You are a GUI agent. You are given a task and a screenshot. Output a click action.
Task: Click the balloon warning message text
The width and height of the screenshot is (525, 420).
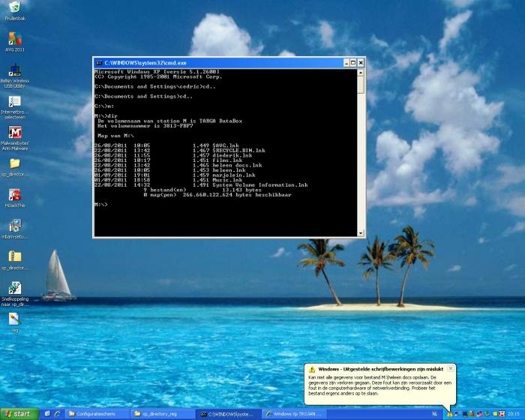point(379,385)
